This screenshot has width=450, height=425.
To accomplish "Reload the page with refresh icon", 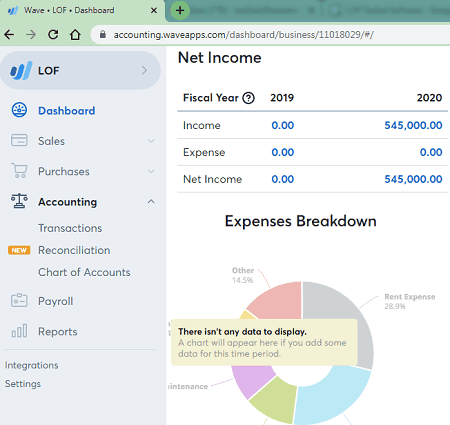I will click(x=53, y=34).
